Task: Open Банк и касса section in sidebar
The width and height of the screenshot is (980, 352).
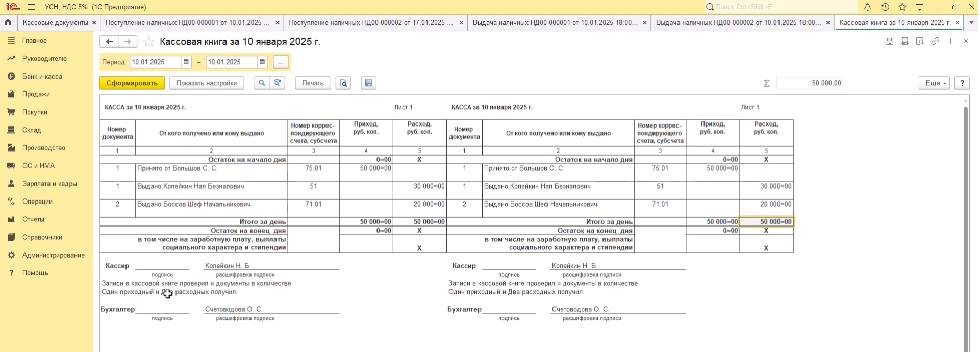Action: (42, 77)
